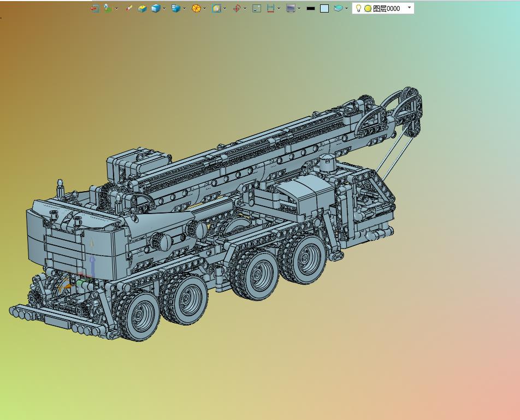Open the dropdown beside the blue cube icon
The image size is (520, 420).
click(164, 9)
